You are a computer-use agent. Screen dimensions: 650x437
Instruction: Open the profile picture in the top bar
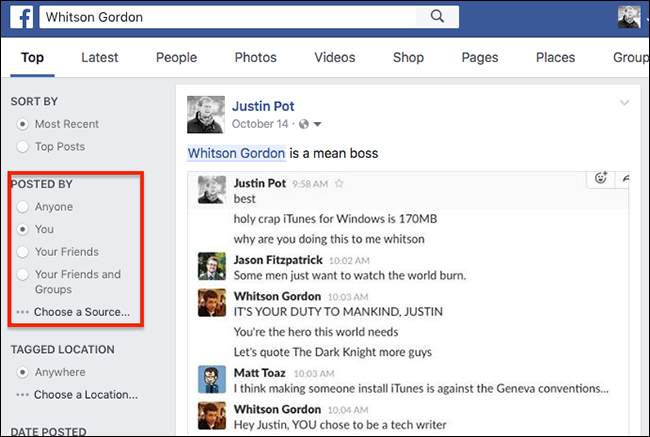[629, 17]
